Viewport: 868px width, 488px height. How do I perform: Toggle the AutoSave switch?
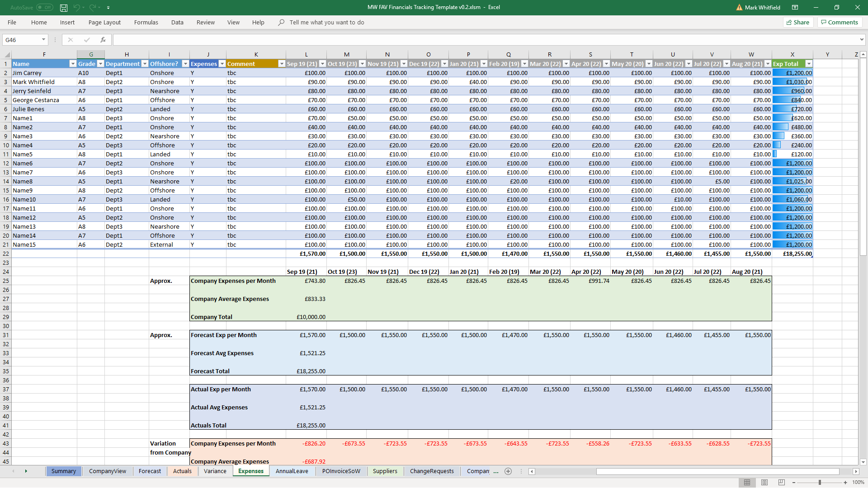click(x=45, y=8)
